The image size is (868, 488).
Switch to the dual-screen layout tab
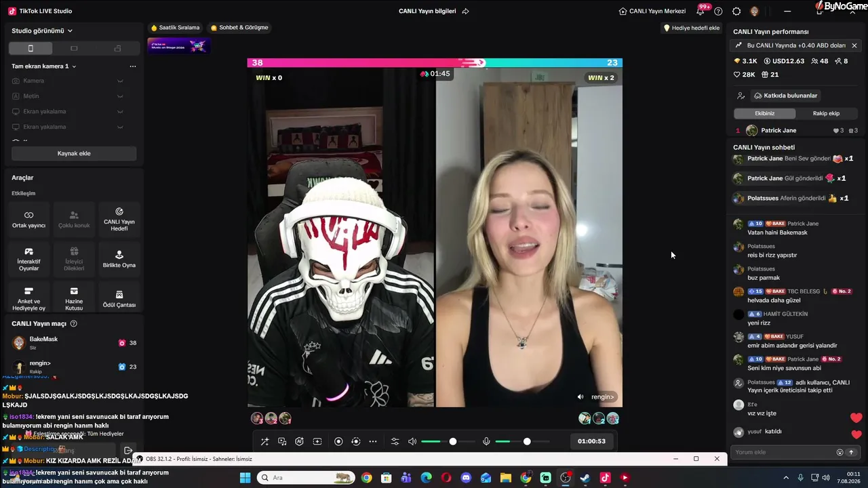pos(117,48)
